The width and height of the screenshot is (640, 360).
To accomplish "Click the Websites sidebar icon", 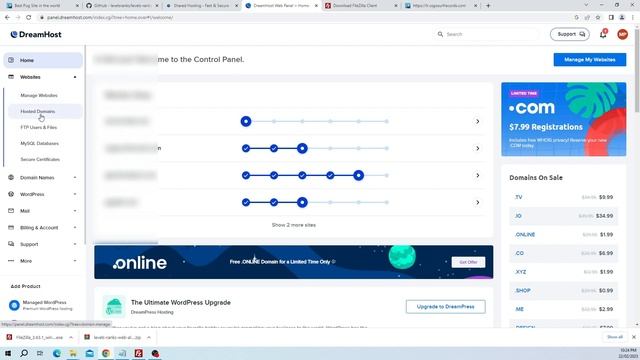I will pyautogui.click(x=11, y=77).
